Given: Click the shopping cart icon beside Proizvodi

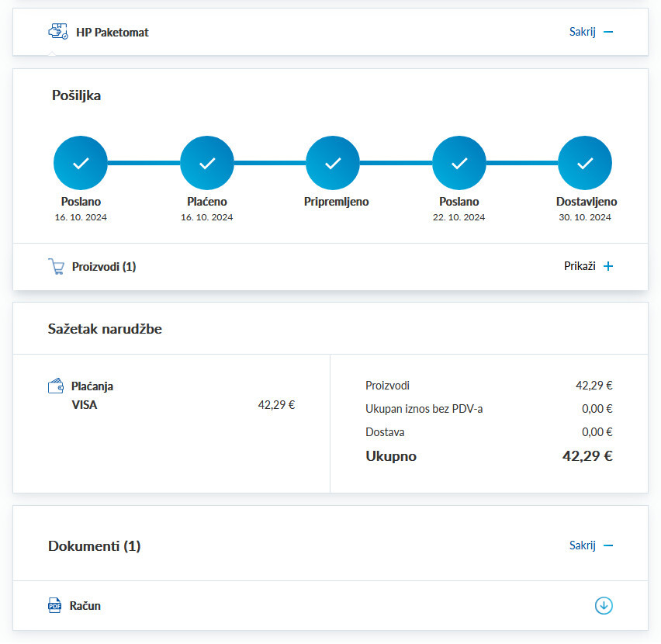Looking at the screenshot, I should (56, 267).
